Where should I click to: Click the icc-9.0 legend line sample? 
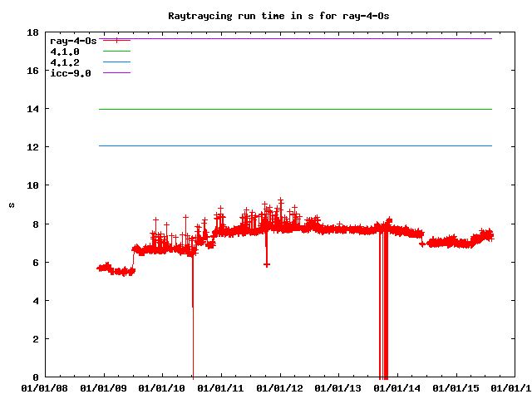(117, 73)
